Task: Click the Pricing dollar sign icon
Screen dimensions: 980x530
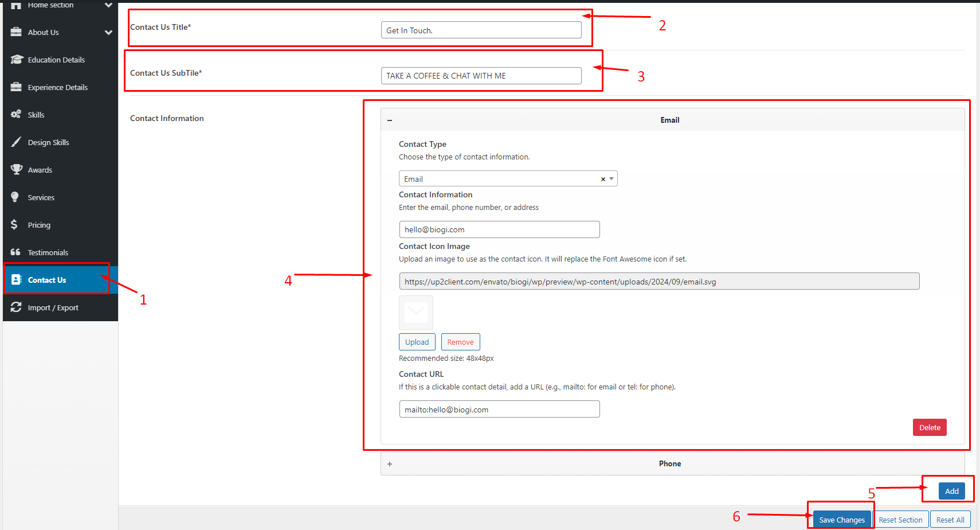Action: click(x=14, y=225)
